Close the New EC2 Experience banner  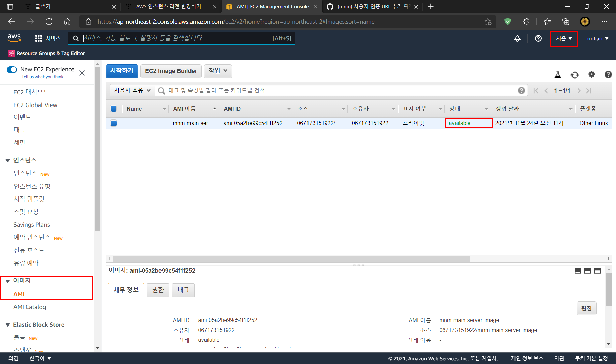point(82,73)
